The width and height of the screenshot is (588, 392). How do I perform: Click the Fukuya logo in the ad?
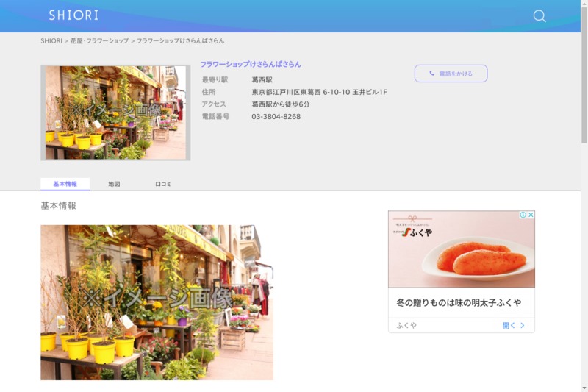417,232
